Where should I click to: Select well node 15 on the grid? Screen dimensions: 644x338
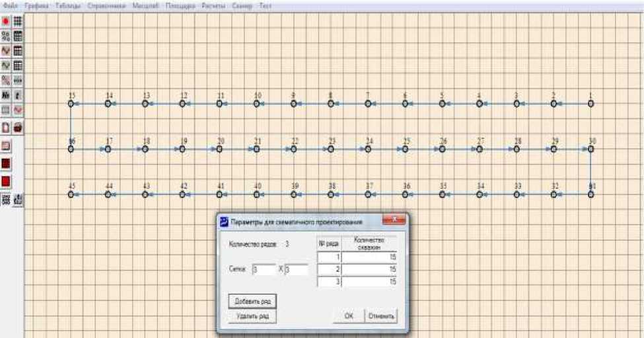[x=71, y=104]
